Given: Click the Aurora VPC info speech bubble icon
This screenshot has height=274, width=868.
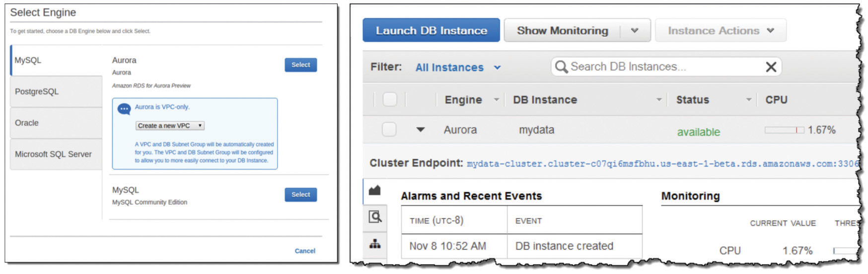Looking at the screenshot, I should 124,109.
